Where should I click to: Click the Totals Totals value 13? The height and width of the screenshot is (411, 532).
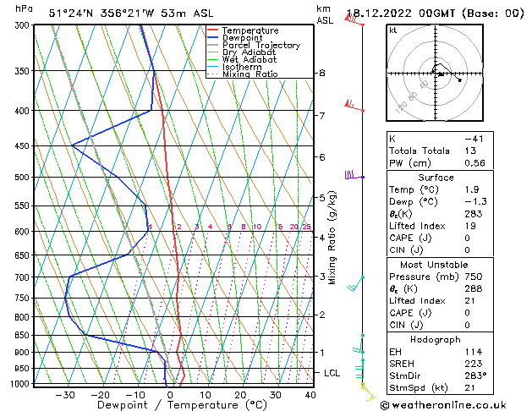(470, 151)
